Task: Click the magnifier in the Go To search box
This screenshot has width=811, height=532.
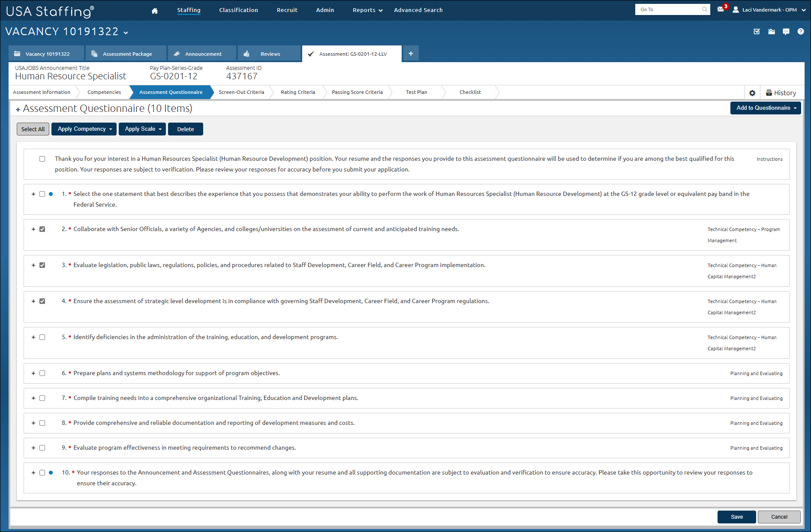Action: click(x=704, y=9)
